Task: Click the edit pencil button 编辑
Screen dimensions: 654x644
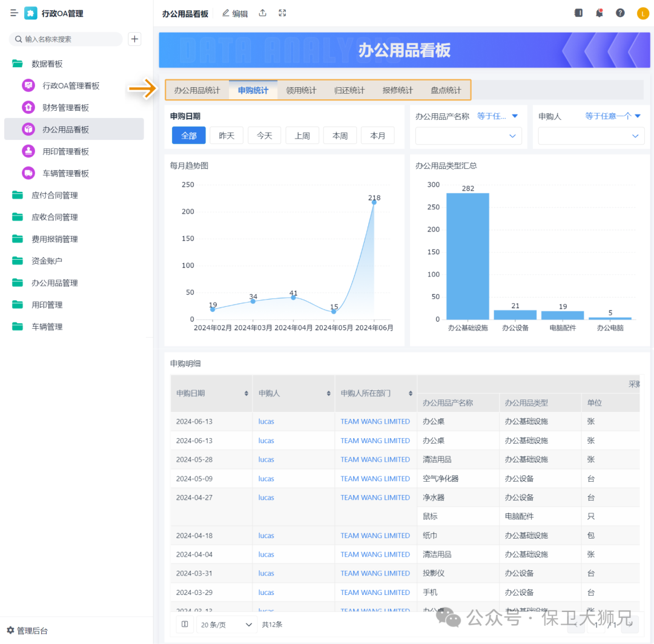Action: pyautogui.click(x=234, y=13)
